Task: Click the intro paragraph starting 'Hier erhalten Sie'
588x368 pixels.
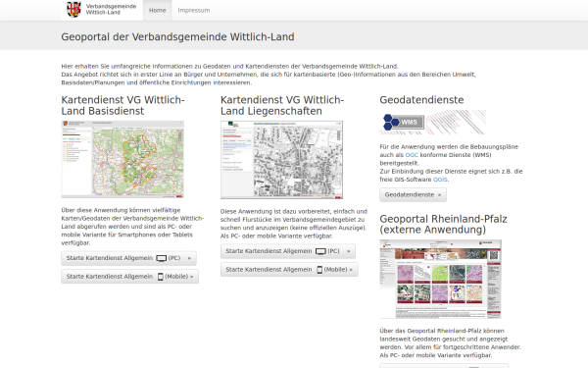Action: click(x=269, y=75)
